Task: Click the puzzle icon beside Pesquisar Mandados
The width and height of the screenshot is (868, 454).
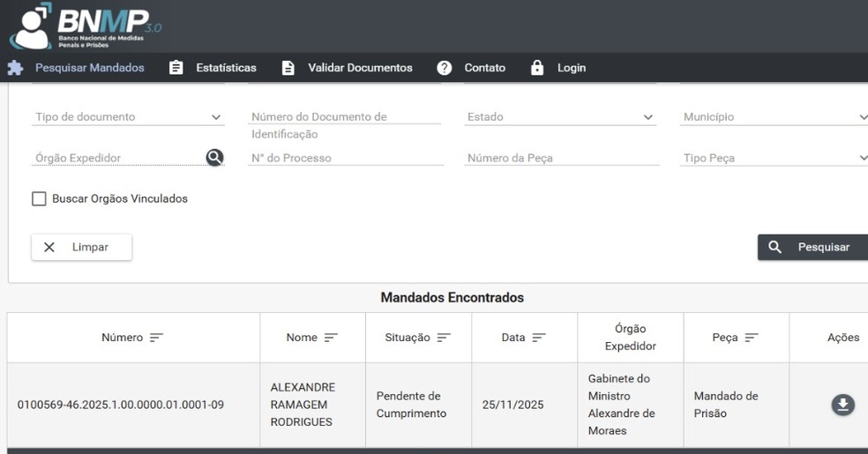Action: point(15,68)
